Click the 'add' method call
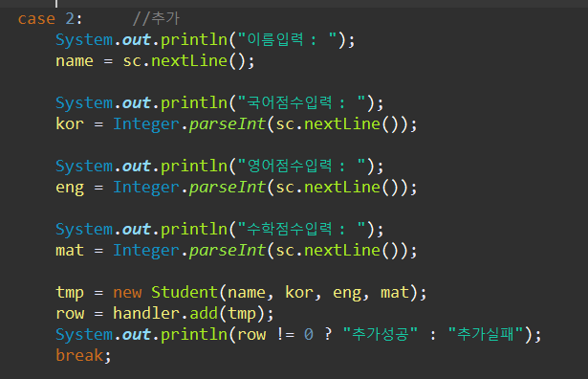588x379 pixels. click(204, 313)
